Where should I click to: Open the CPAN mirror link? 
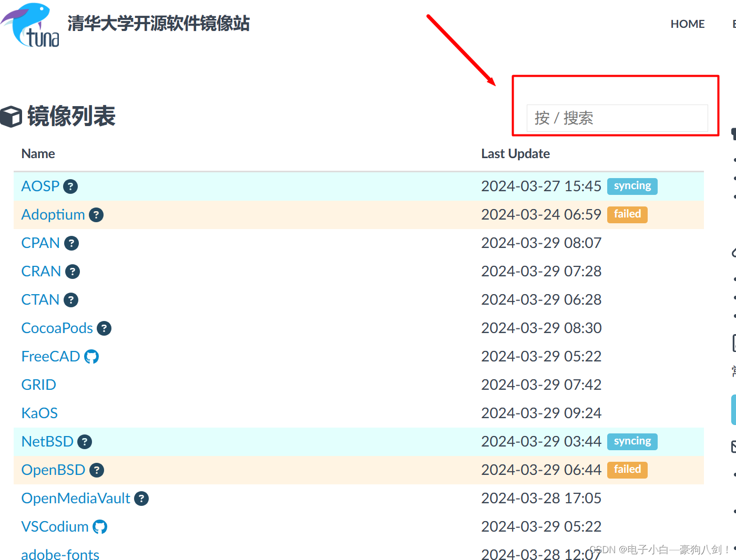click(40, 243)
